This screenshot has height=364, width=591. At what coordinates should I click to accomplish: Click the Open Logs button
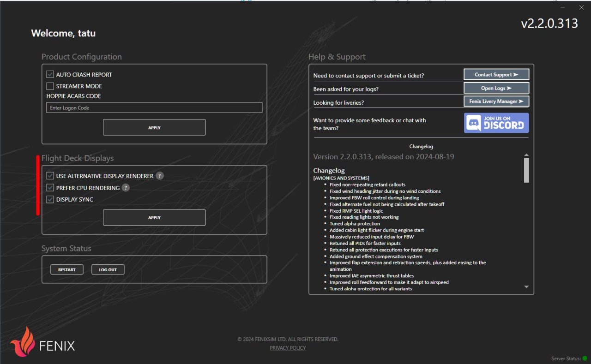pyautogui.click(x=496, y=88)
